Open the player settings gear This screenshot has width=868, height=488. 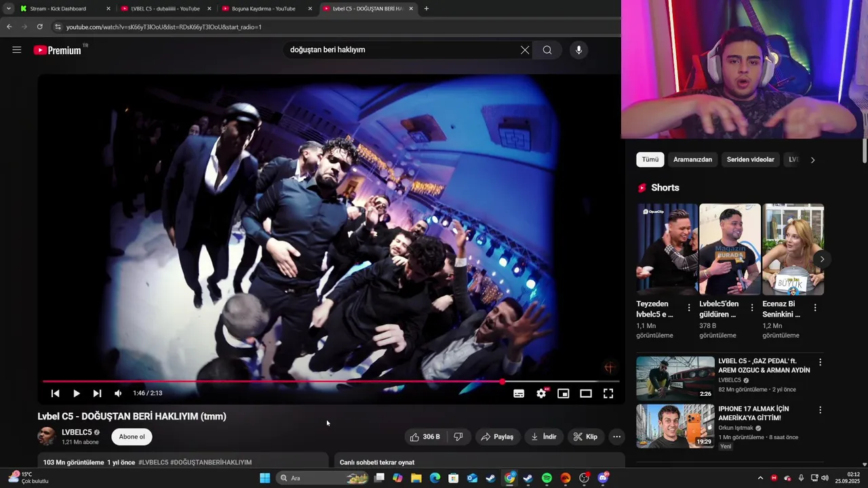coord(541,393)
